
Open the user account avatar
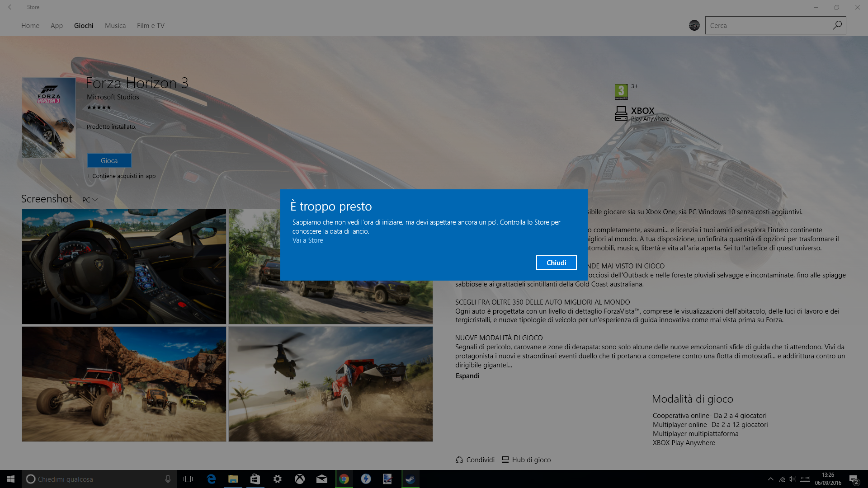694,25
